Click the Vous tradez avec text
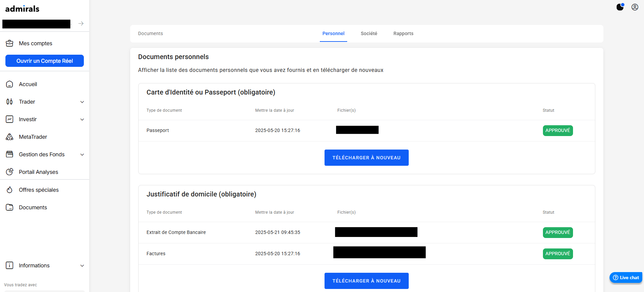The height and width of the screenshot is (292, 644). click(x=21, y=285)
